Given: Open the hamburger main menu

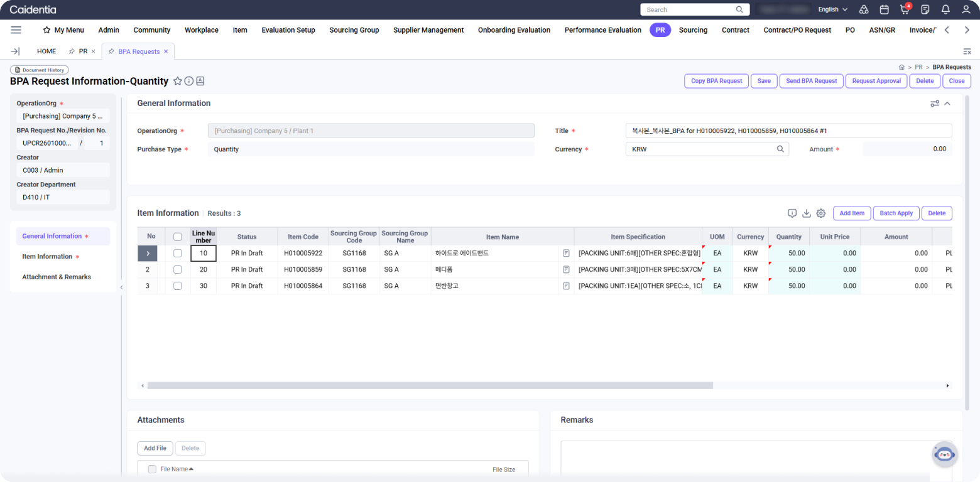Looking at the screenshot, I should tap(16, 30).
